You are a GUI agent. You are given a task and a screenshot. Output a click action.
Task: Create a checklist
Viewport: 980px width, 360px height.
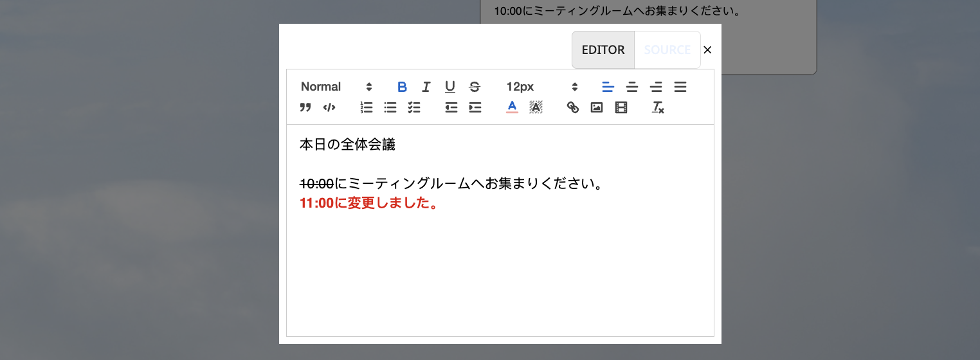point(414,107)
